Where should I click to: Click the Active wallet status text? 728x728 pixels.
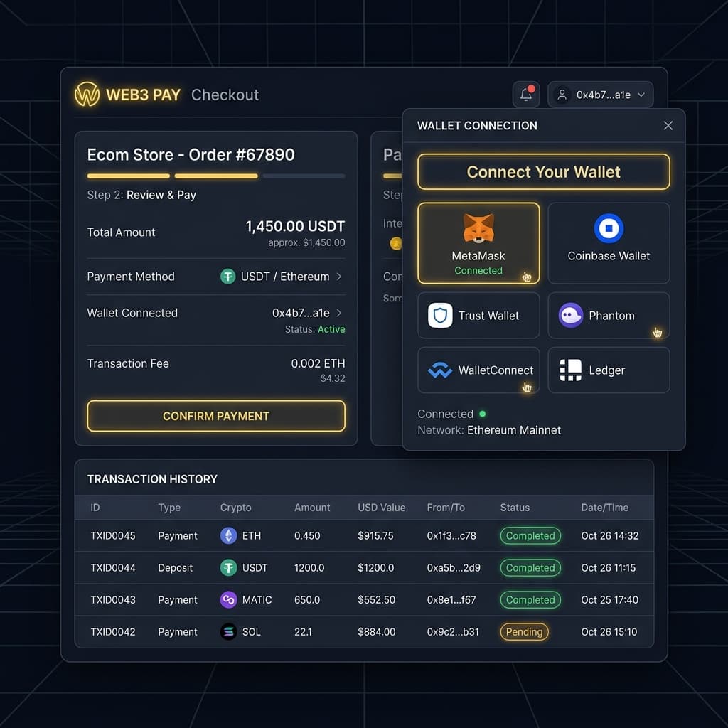[x=331, y=329]
